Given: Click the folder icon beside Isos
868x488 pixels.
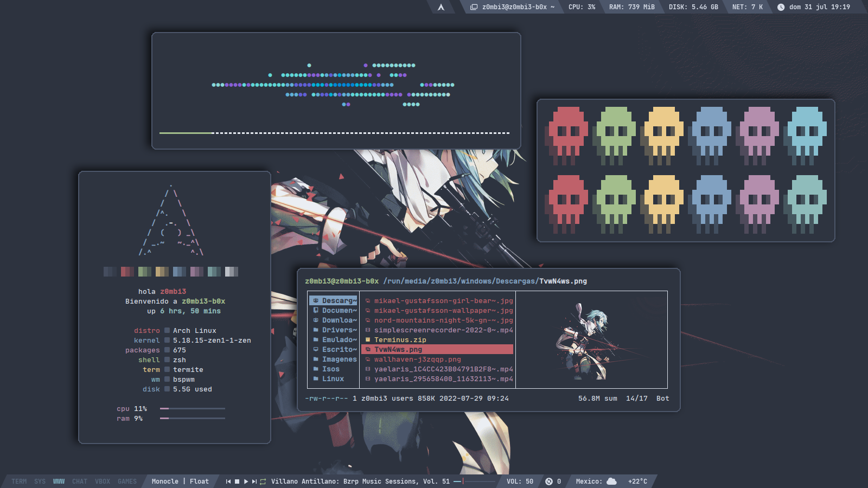Looking at the screenshot, I should point(316,369).
